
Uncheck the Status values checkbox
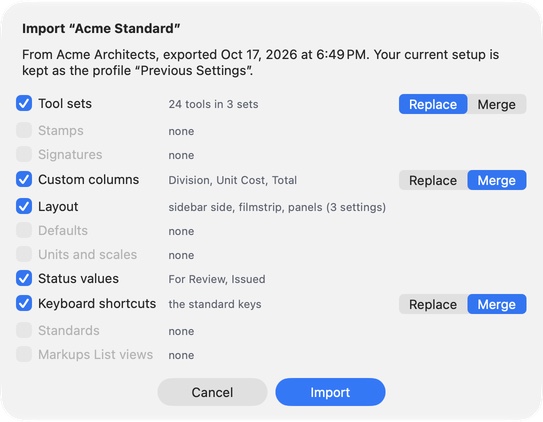[24, 278]
